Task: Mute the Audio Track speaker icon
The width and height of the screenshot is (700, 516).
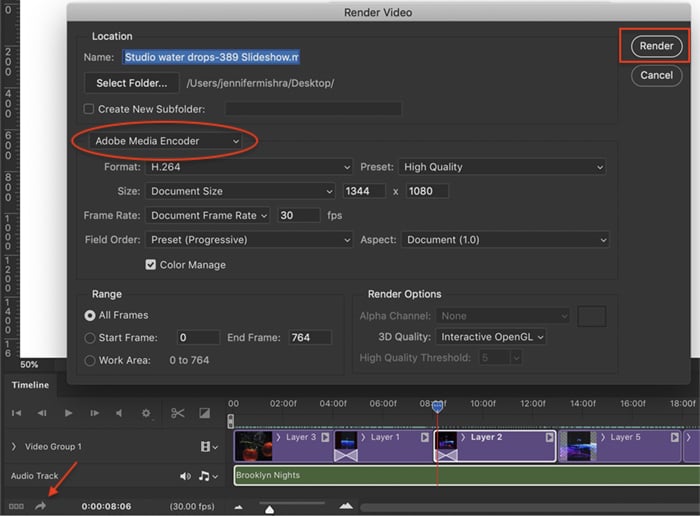Action: [x=185, y=476]
